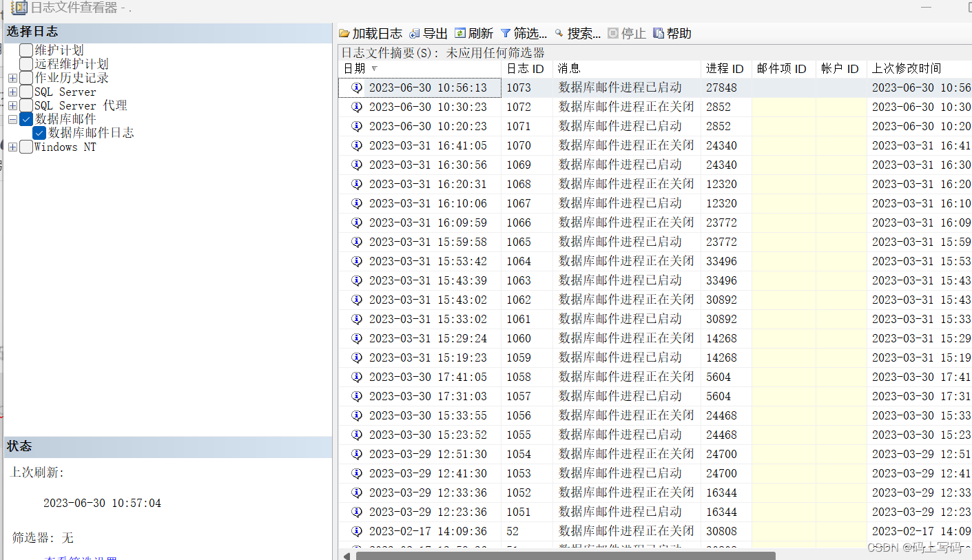Click the date cell 2023-03-29 12:51:30
Viewport: 972px width, 560px height.
point(428,454)
